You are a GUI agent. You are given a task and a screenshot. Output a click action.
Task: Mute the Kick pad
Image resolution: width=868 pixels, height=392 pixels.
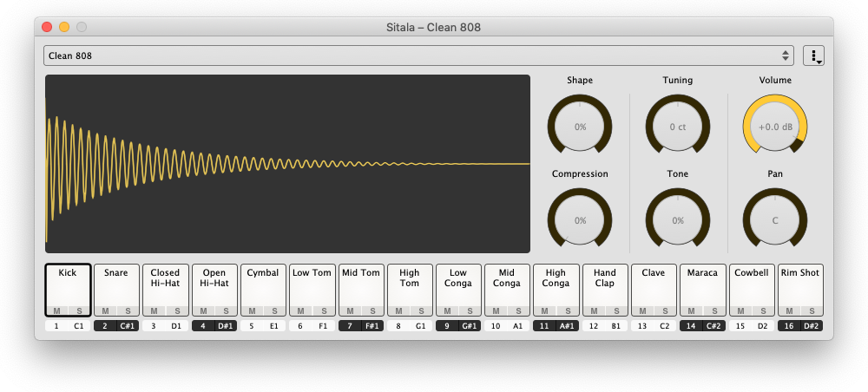pos(56,310)
